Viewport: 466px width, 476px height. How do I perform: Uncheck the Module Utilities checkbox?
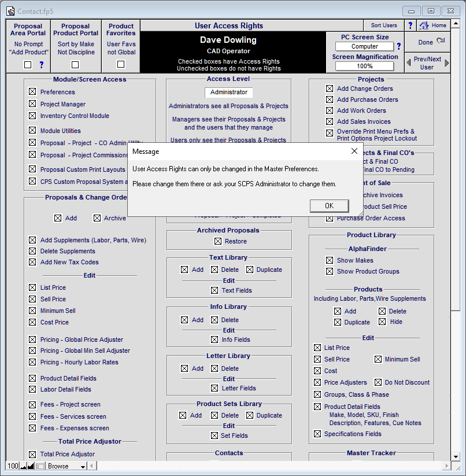point(32,130)
